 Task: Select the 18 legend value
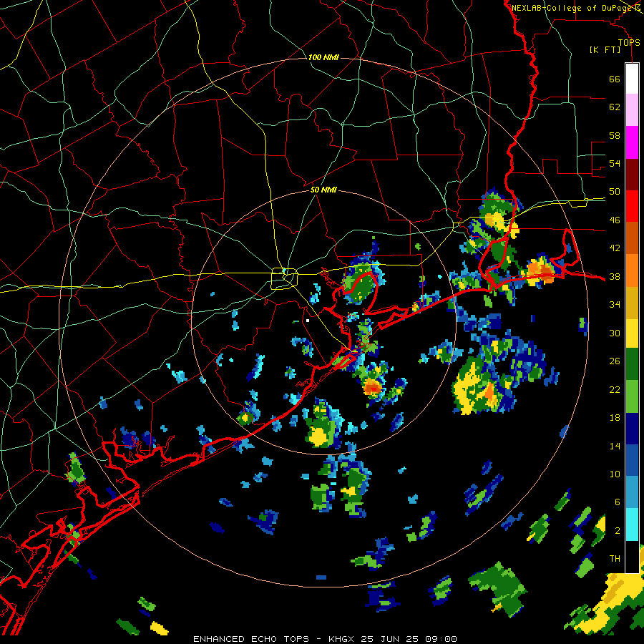point(615,418)
